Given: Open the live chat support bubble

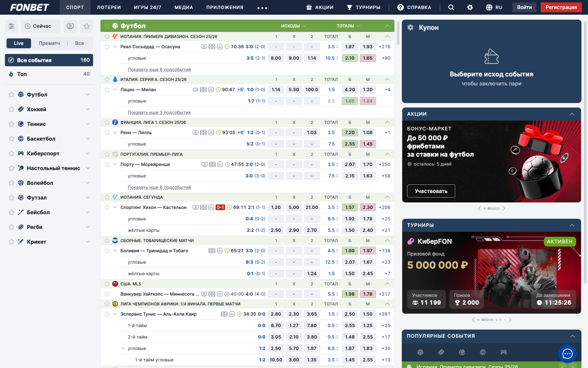Looking at the screenshot, I should (x=568, y=354).
